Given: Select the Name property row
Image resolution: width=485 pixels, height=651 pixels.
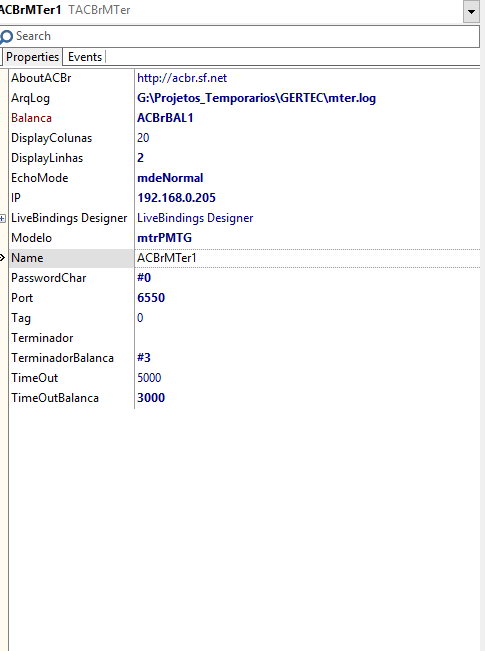Looking at the screenshot, I should point(244,258).
